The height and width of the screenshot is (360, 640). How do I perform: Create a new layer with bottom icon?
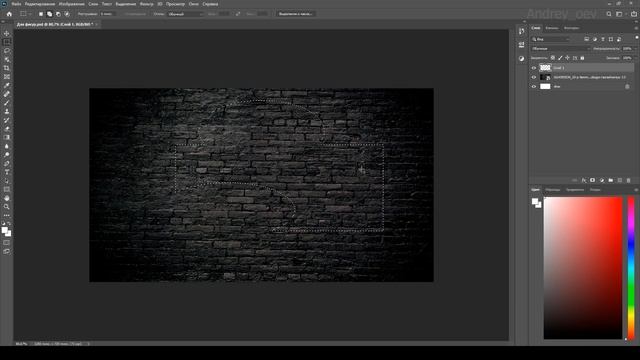tap(620, 180)
